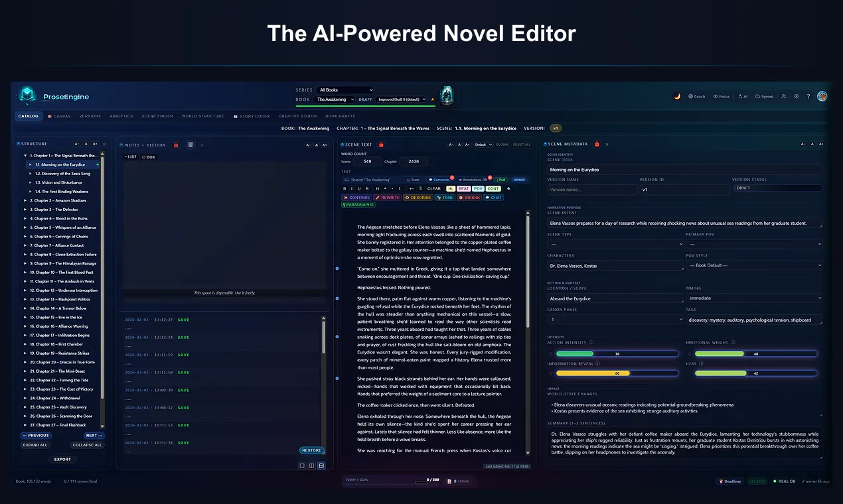Viewport: 843px width, 504px height.
Task: Open the Draft Improved Draft 8 dropdown
Action: [x=401, y=99]
